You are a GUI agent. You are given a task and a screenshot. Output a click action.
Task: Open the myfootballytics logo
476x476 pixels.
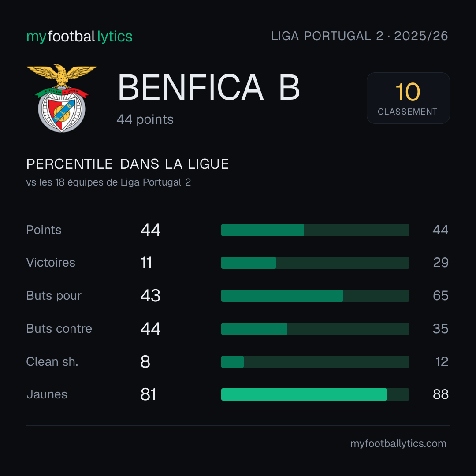(79, 37)
